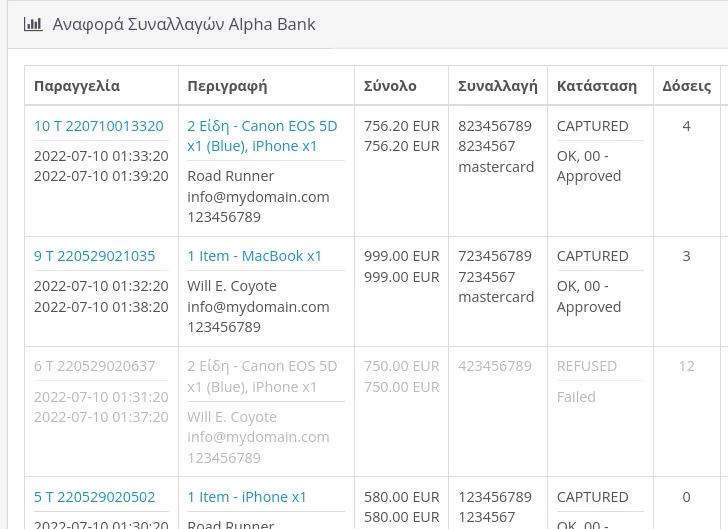Click the Περιγραφή column header
The width and height of the screenshot is (728, 529).
(x=228, y=86)
